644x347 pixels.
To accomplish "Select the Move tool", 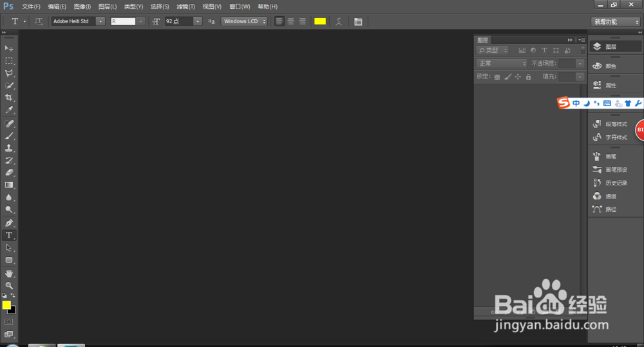I will pos(8,48).
